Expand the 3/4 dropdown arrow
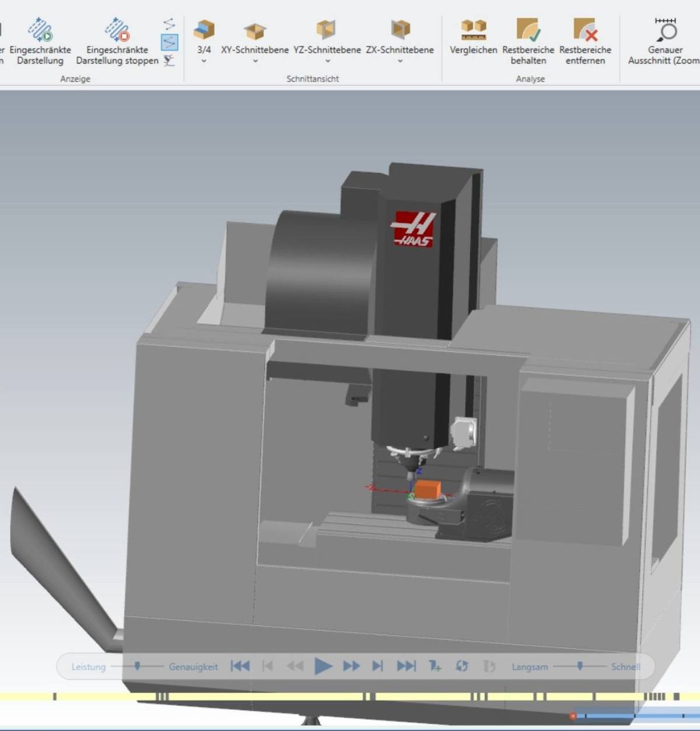 point(204,61)
